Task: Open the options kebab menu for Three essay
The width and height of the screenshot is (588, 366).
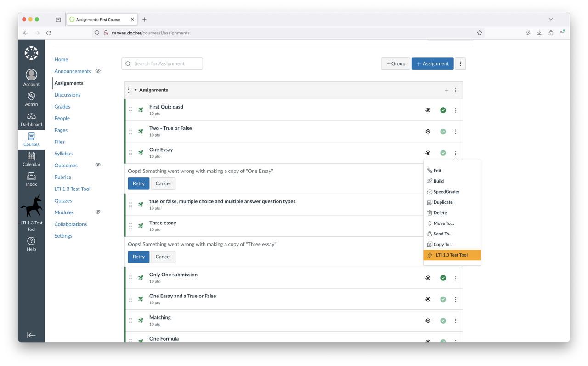Action: 455,226
